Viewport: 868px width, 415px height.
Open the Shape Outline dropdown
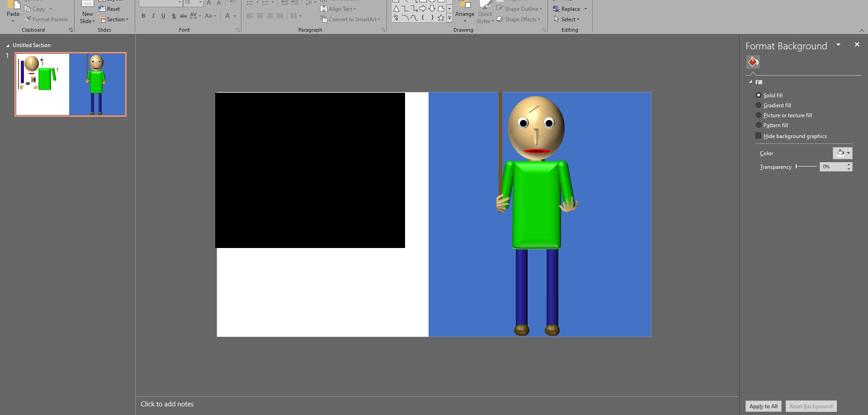pos(519,9)
